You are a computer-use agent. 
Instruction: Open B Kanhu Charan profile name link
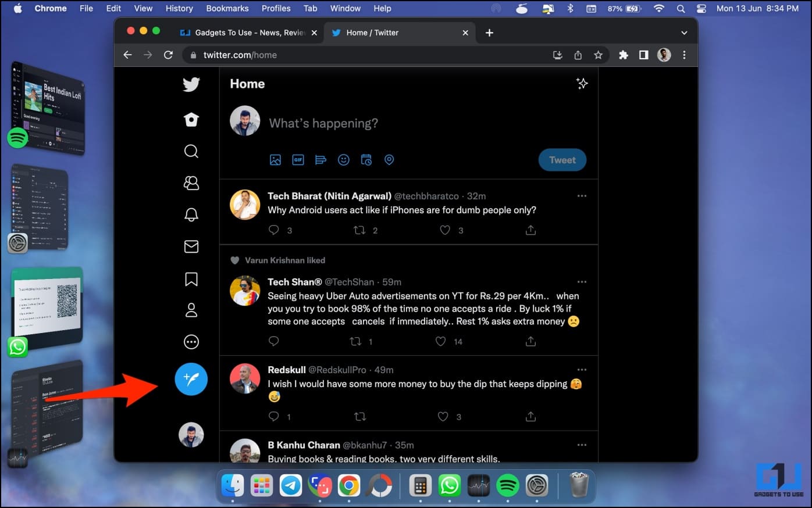coord(304,445)
